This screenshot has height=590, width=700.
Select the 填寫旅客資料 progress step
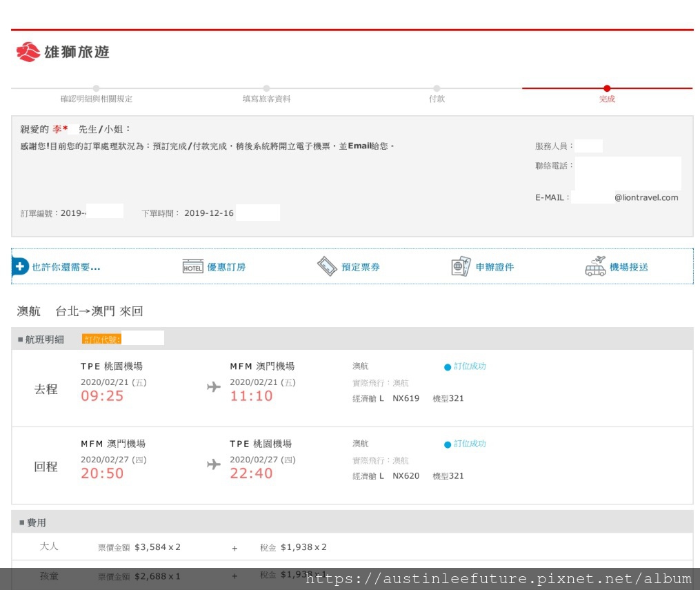click(266, 99)
